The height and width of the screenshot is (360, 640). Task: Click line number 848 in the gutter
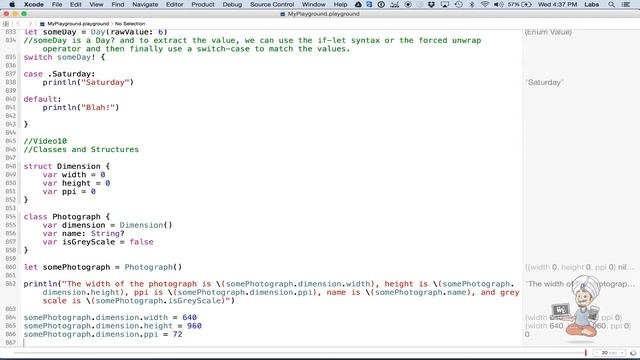click(11, 166)
